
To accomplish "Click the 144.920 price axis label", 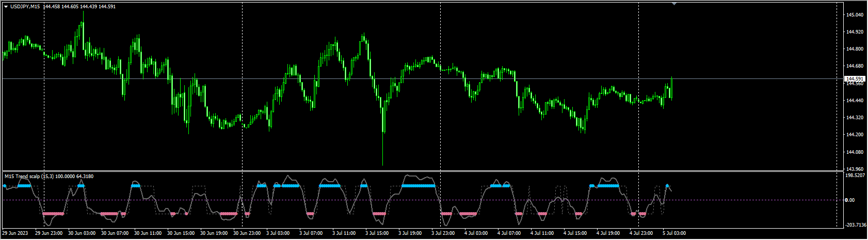I will click(855, 32).
